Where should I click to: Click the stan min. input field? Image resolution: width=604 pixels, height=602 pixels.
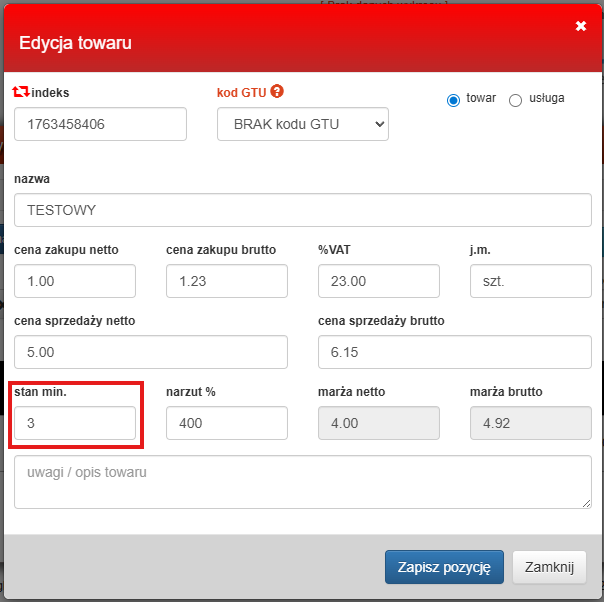click(75, 423)
